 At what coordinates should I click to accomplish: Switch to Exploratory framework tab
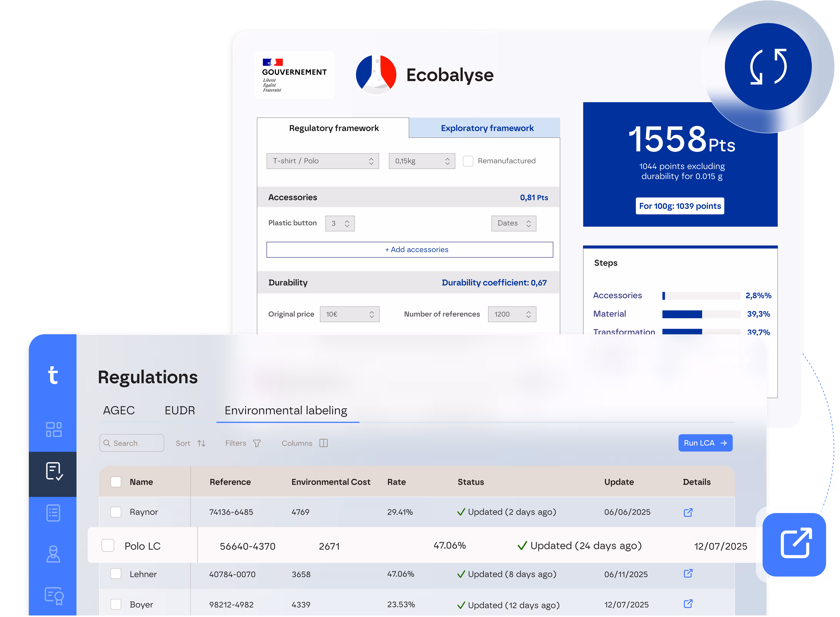coord(487,128)
